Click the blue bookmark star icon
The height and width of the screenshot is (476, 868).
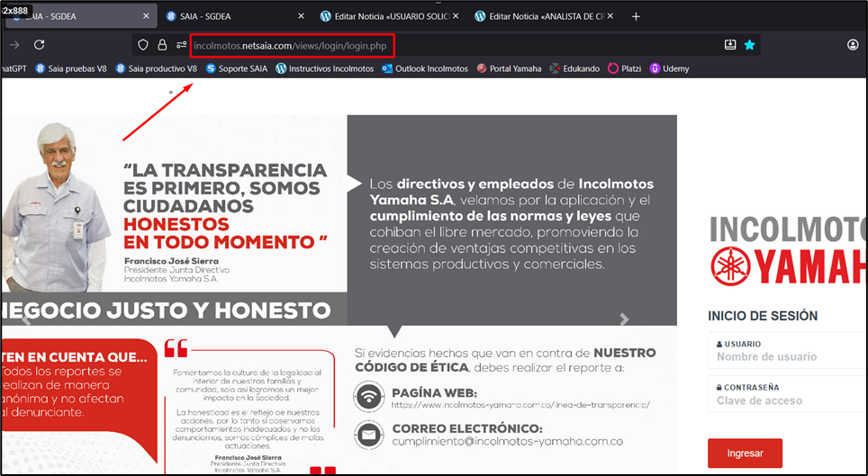pyautogui.click(x=749, y=45)
